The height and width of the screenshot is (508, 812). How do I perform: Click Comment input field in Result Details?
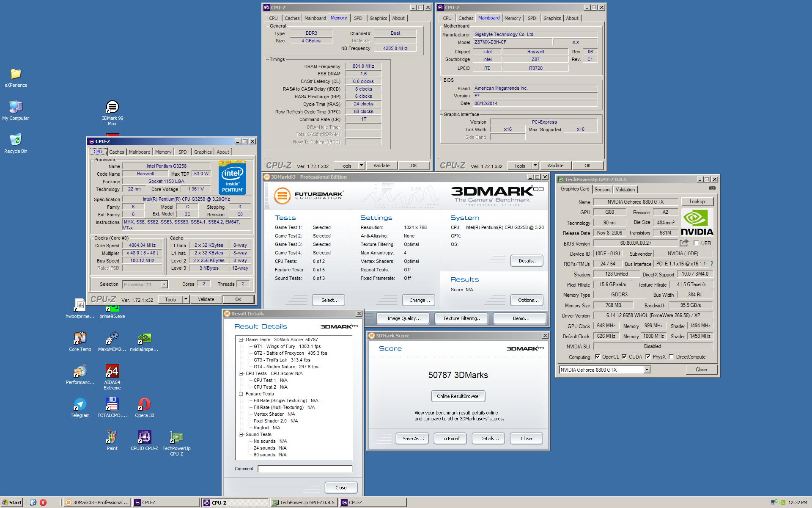pos(305,469)
